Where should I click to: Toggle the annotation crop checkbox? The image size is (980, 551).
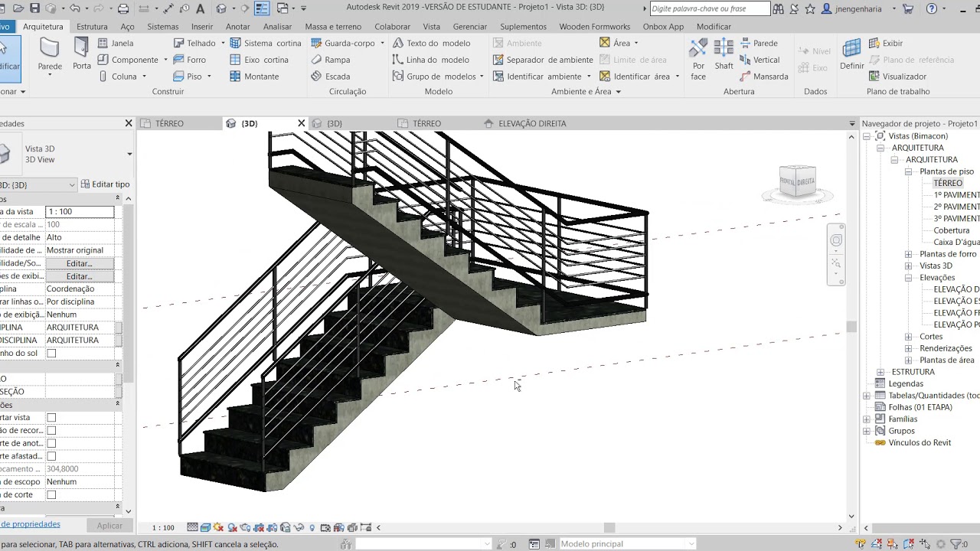tap(51, 444)
